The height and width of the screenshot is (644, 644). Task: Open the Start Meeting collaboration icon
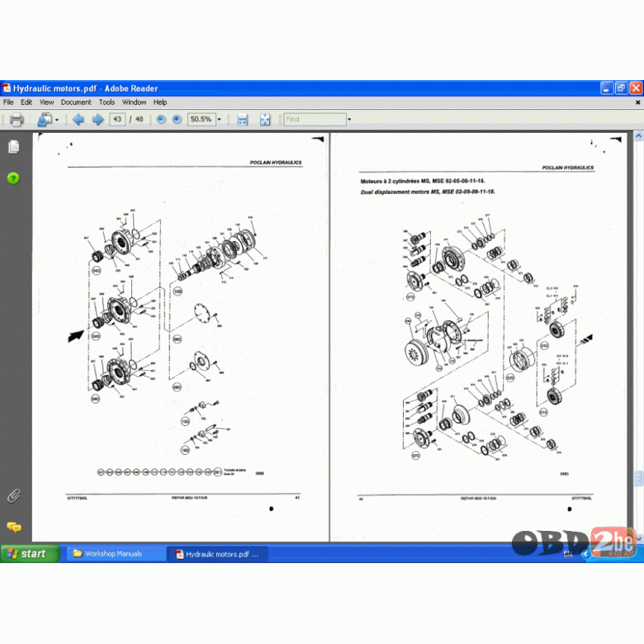click(x=45, y=120)
